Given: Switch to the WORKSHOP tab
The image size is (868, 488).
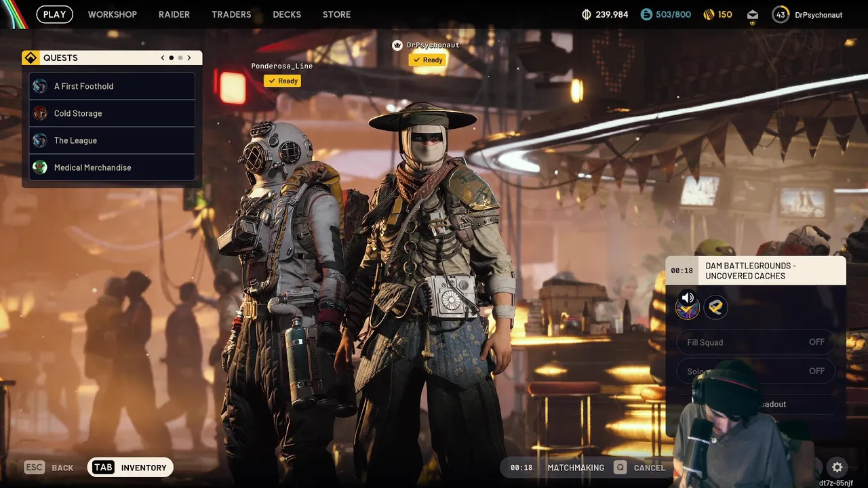Looking at the screenshot, I should point(112,14).
